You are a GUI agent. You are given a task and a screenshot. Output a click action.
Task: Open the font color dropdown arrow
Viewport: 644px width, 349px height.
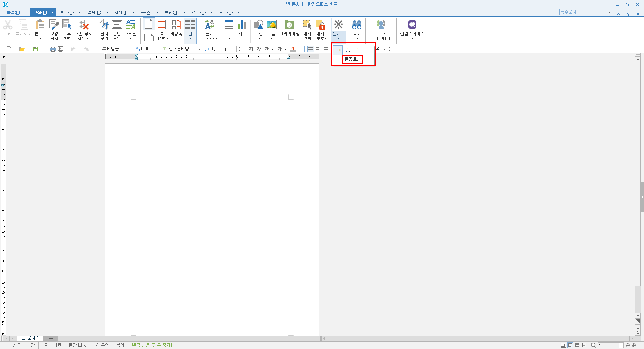pos(299,49)
